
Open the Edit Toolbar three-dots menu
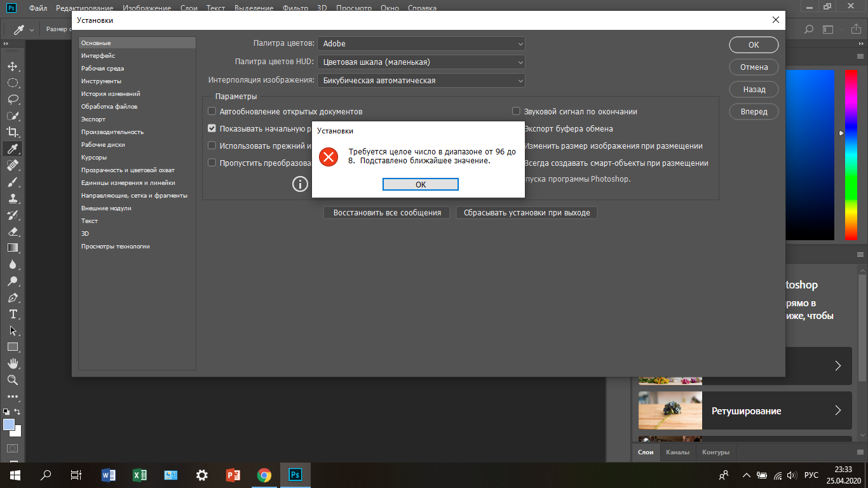point(13,396)
